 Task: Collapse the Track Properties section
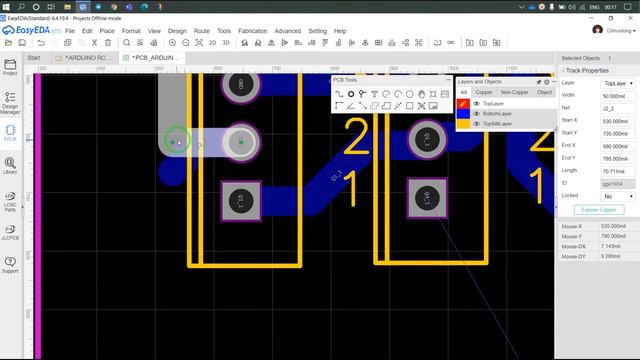click(563, 71)
